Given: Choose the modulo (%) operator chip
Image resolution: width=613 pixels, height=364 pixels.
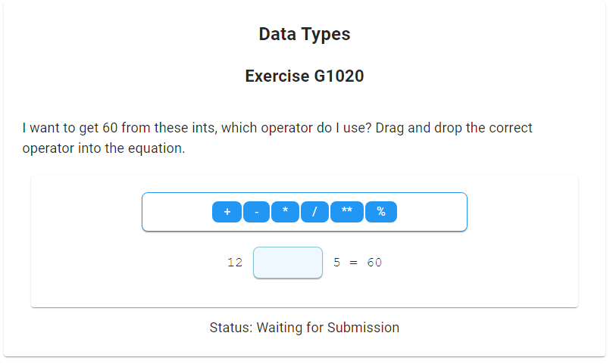Looking at the screenshot, I should click(x=381, y=212).
